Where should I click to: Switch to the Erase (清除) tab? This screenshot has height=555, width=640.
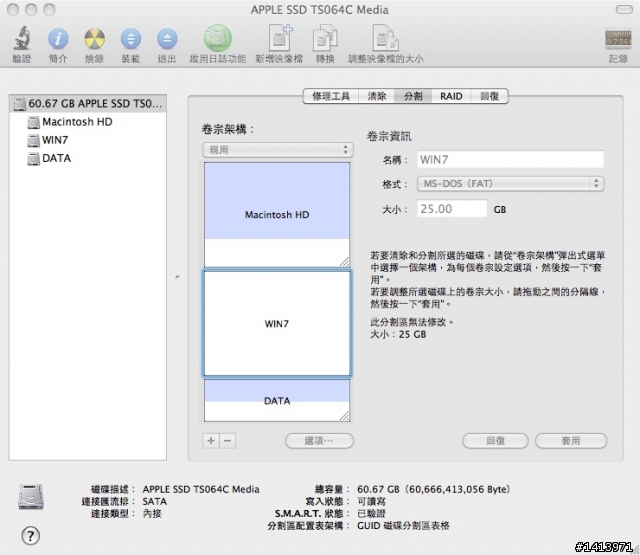(x=376, y=96)
